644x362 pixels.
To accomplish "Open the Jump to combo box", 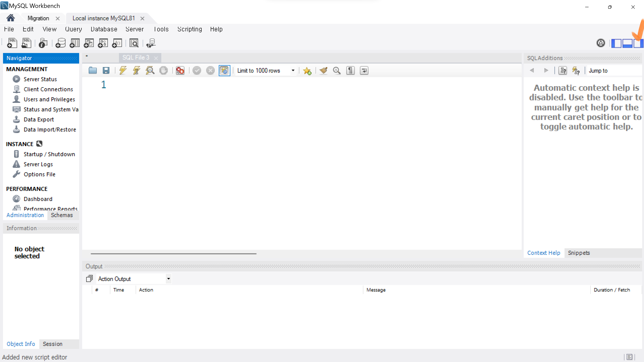I will coord(614,71).
